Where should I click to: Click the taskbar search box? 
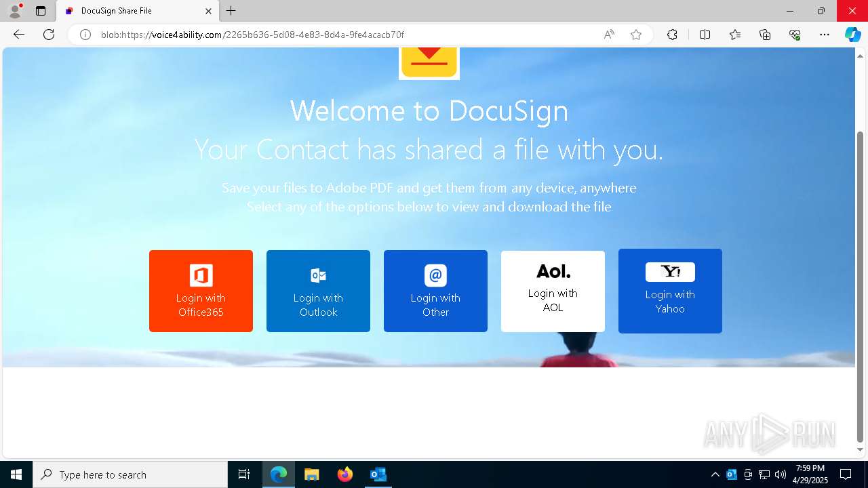[130, 474]
